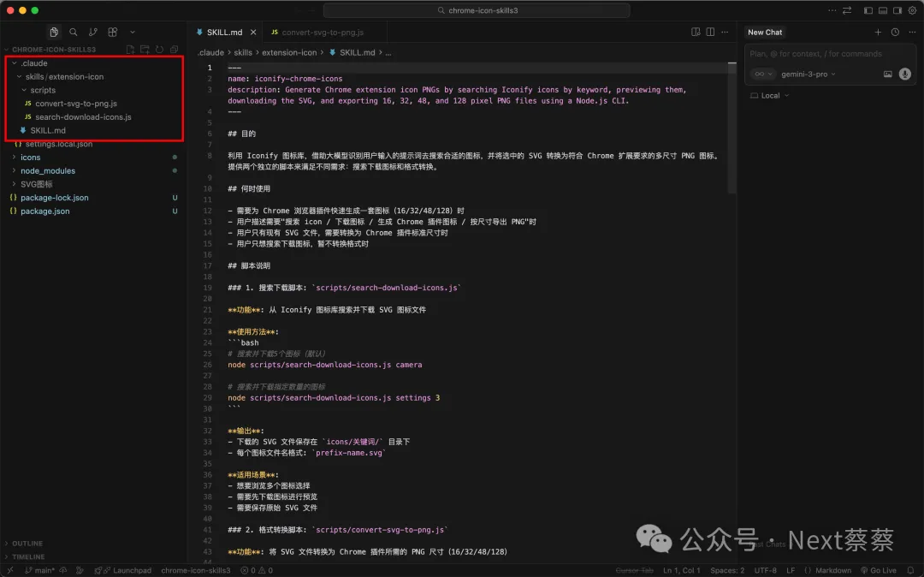
Task: Toggle the secondary sidebar layout button
Action: pyautogui.click(x=897, y=10)
